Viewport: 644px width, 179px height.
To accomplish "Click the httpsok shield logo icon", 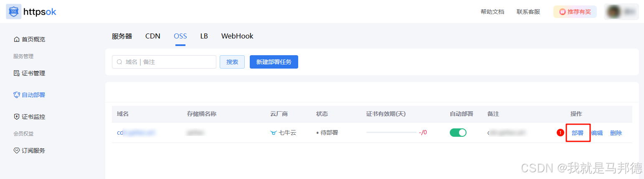I will (13, 11).
